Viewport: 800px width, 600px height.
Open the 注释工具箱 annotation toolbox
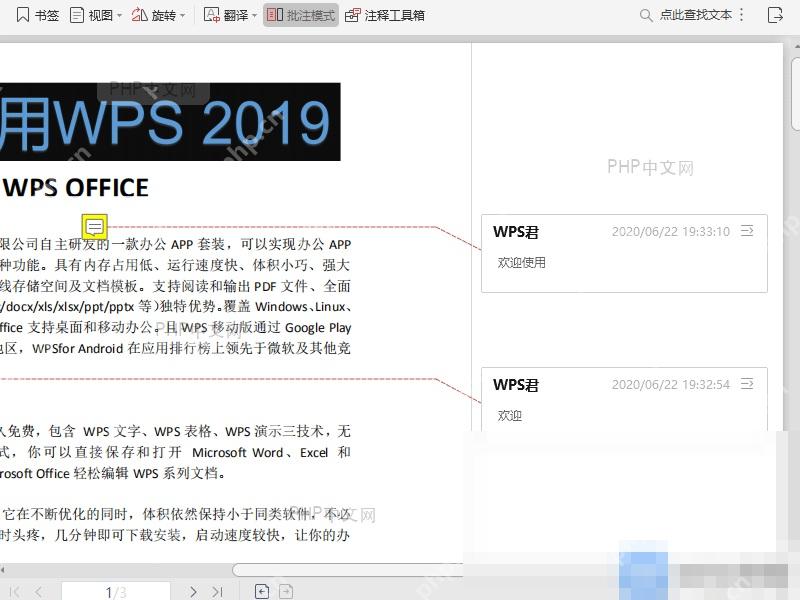coord(385,15)
